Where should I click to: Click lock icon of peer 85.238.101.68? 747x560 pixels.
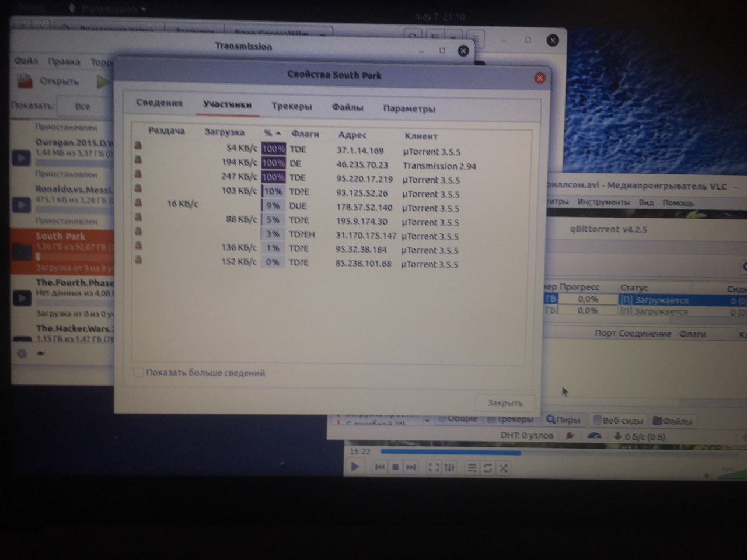[x=138, y=260]
